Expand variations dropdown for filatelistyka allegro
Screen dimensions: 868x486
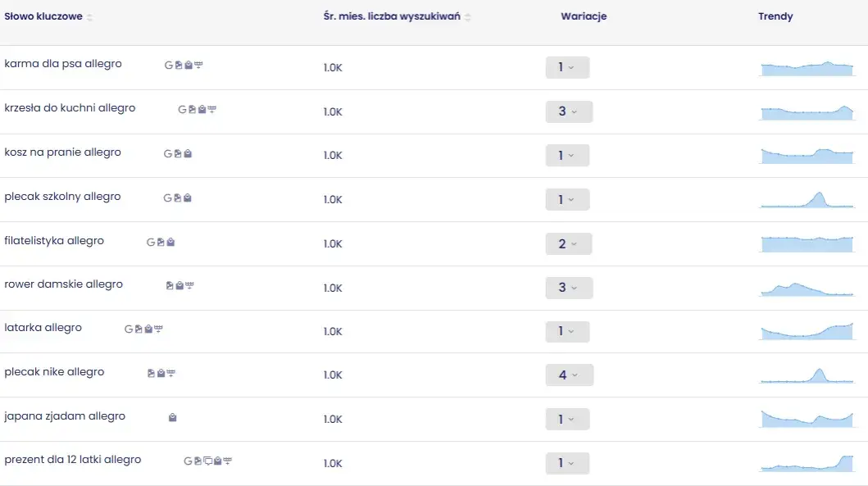[569, 244]
